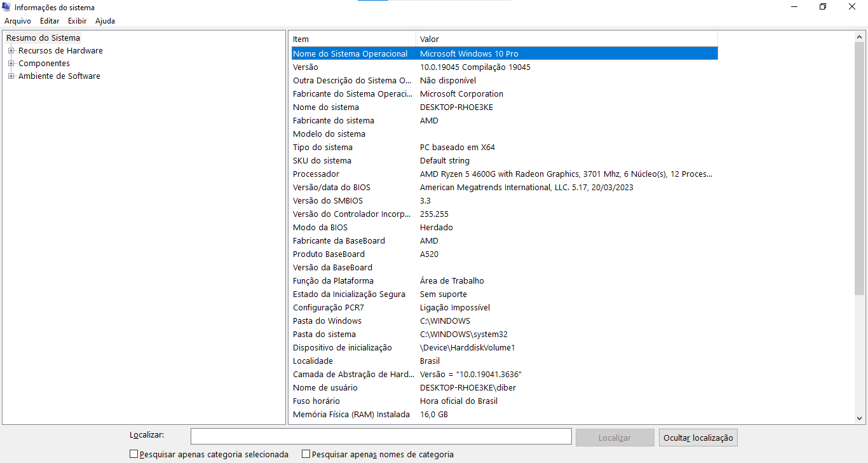Select the Modo da BIOS row
Screen dimensions: 868x463
[504, 228]
